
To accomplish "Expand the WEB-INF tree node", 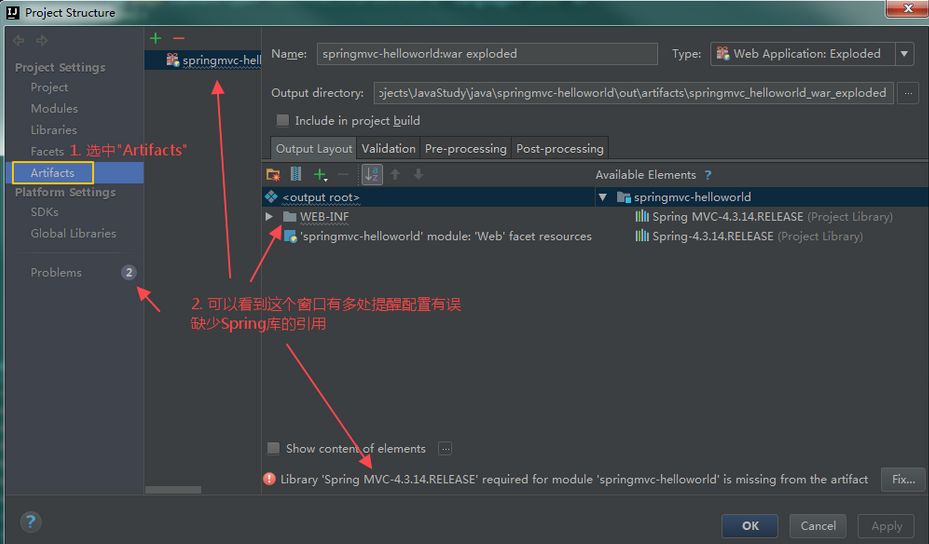I will coord(269,216).
